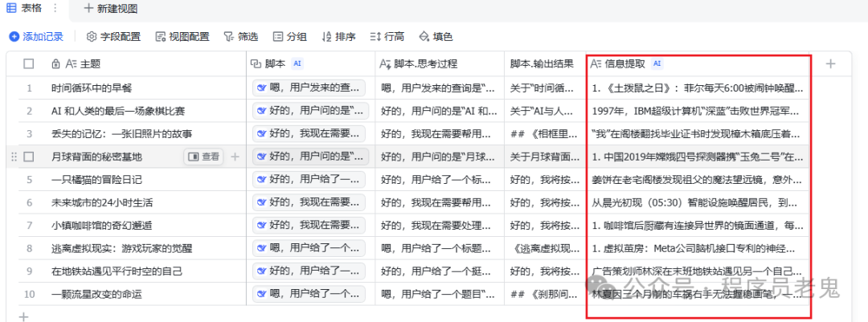Select 信息提取 cell starting 从晨光初现
This screenshot has width=868, height=322.
click(697, 202)
